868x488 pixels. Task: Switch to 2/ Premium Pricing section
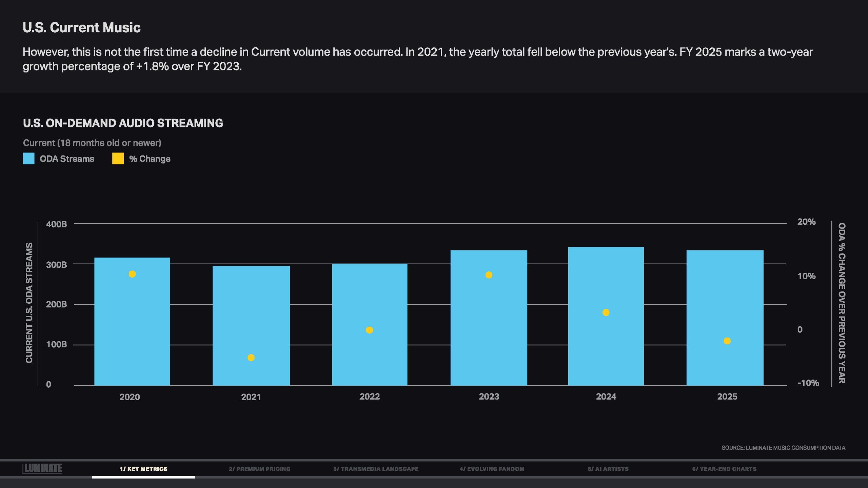click(259, 469)
